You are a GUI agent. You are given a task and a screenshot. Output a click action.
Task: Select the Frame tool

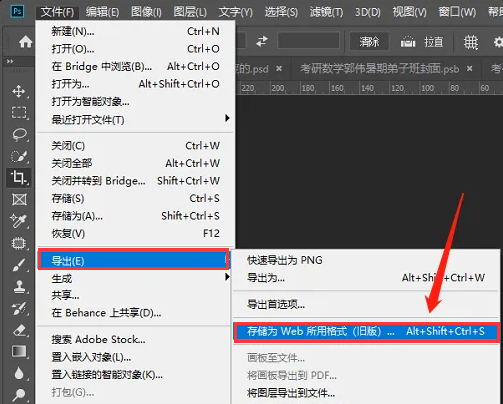(19, 199)
